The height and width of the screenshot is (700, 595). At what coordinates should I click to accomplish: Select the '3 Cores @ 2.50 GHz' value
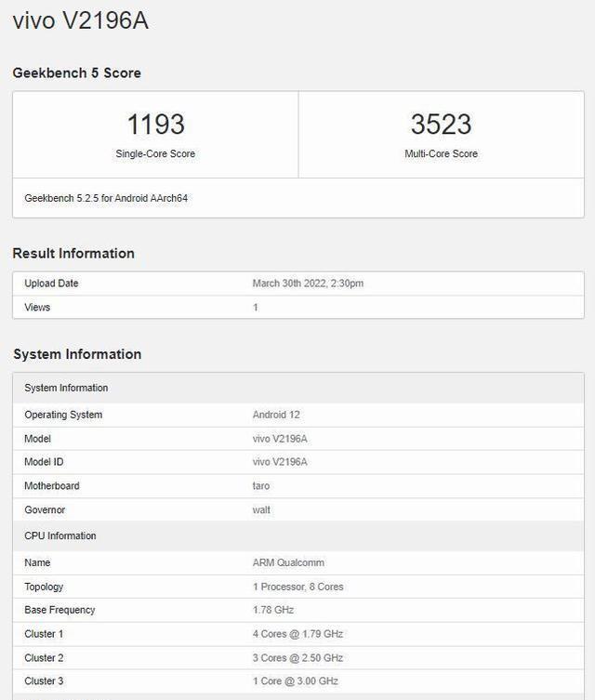coord(297,658)
